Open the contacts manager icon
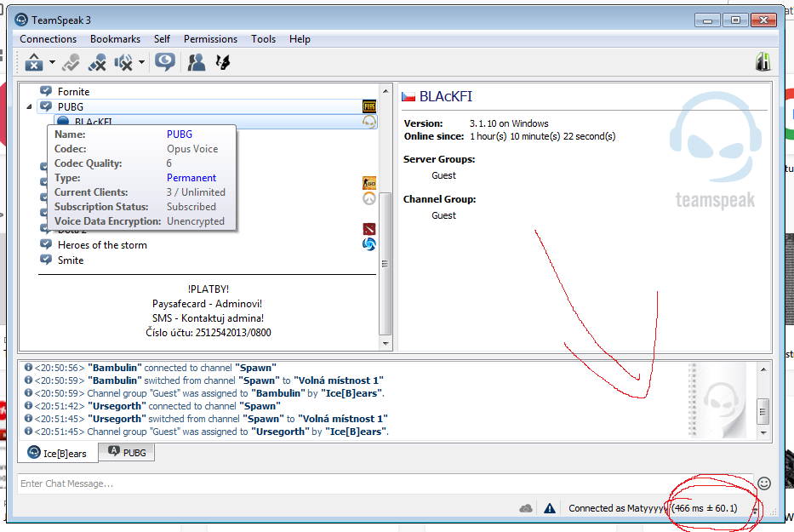The width and height of the screenshot is (794, 532). (x=196, y=62)
